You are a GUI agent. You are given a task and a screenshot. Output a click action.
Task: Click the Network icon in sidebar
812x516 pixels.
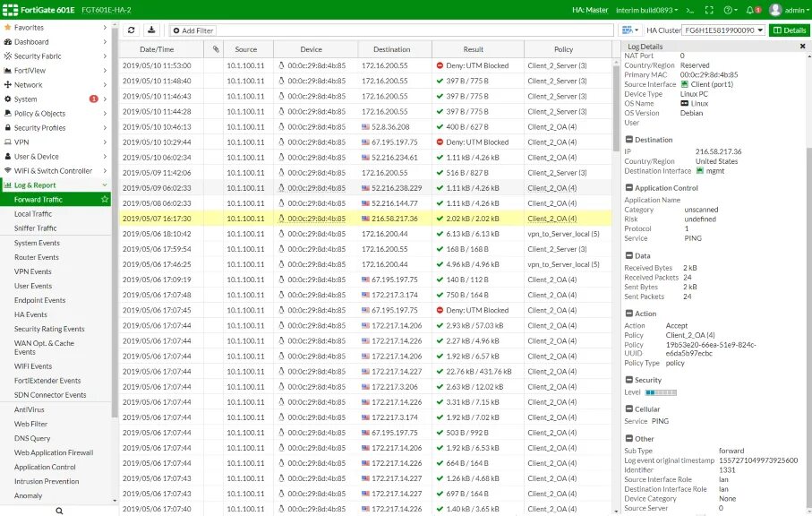pyautogui.click(x=7, y=84)
